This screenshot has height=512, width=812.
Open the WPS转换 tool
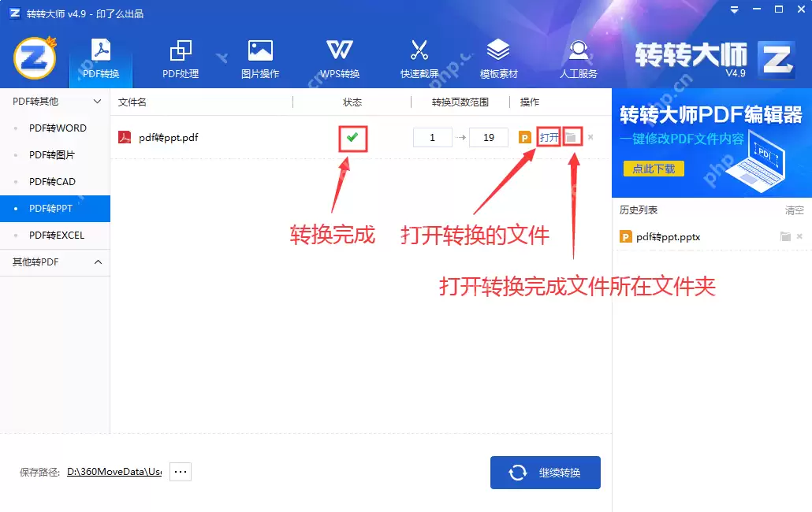pos(339,59)
